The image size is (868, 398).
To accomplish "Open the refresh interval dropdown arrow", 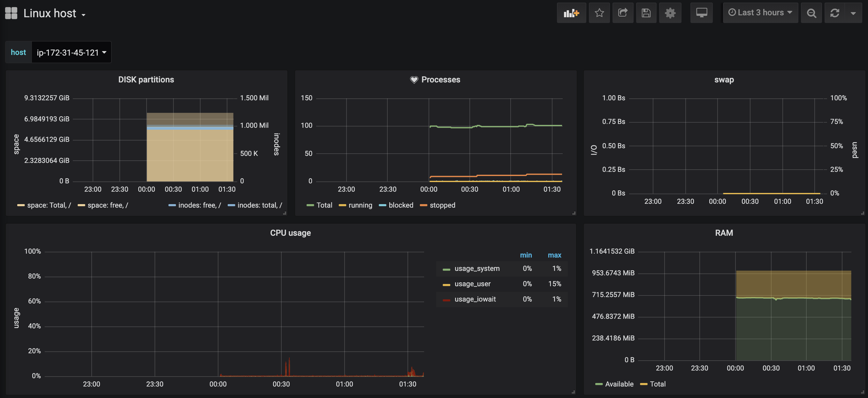I will pos(853,13).
